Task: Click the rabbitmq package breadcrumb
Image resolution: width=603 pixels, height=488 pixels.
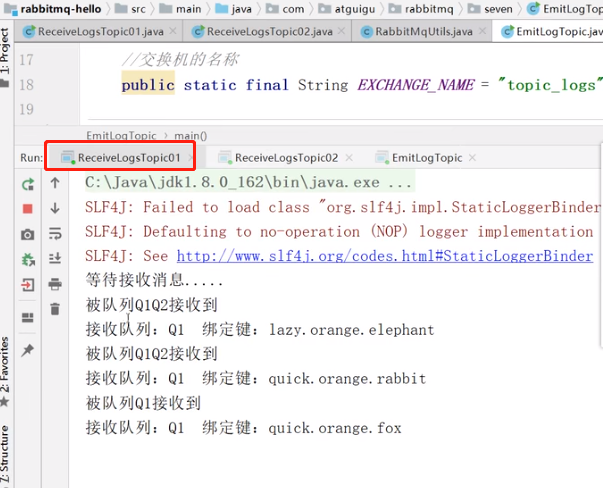Action: point(421,8)
